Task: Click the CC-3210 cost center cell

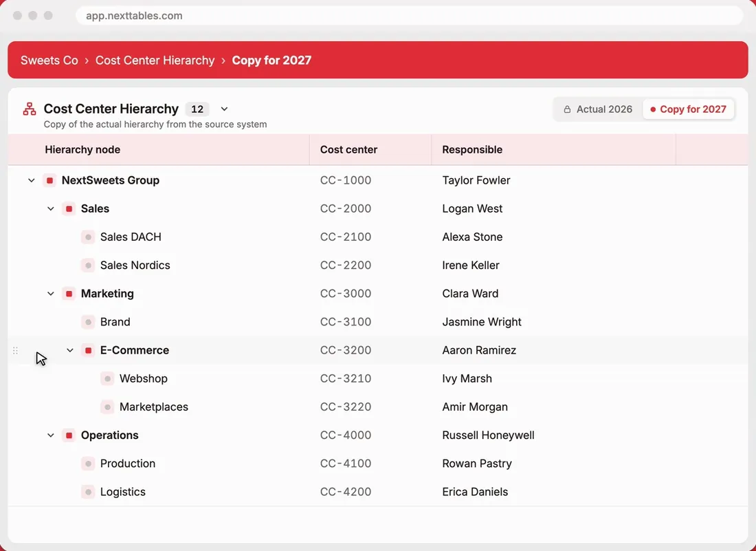Action: click(x=346, y=379)
